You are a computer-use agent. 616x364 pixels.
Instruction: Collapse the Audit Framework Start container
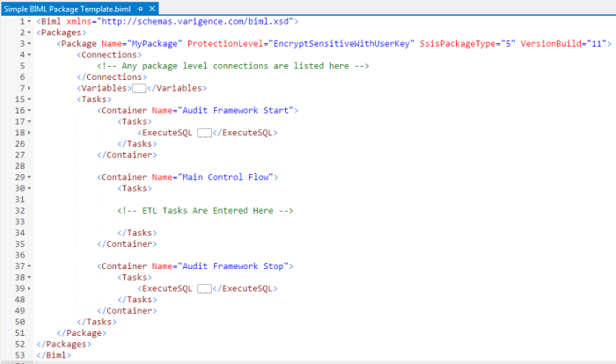[x=30, y=110]
